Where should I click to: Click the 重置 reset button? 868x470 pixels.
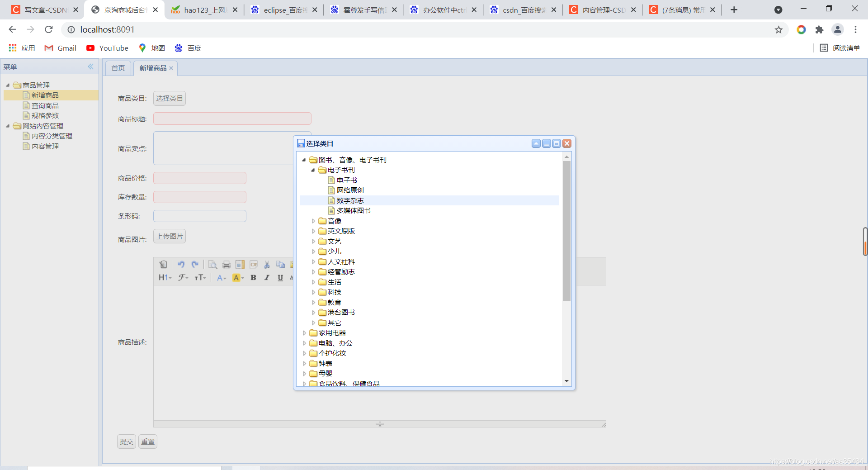148,442
